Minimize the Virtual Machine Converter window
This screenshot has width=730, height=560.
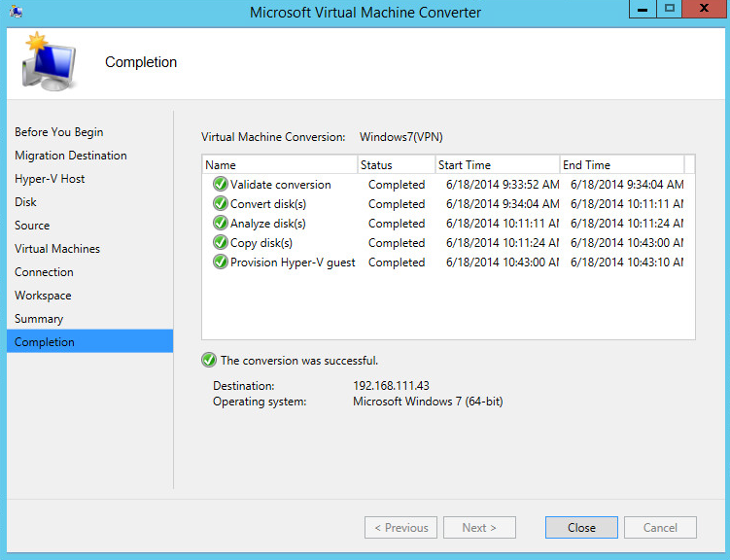click(x=643, y=10)
